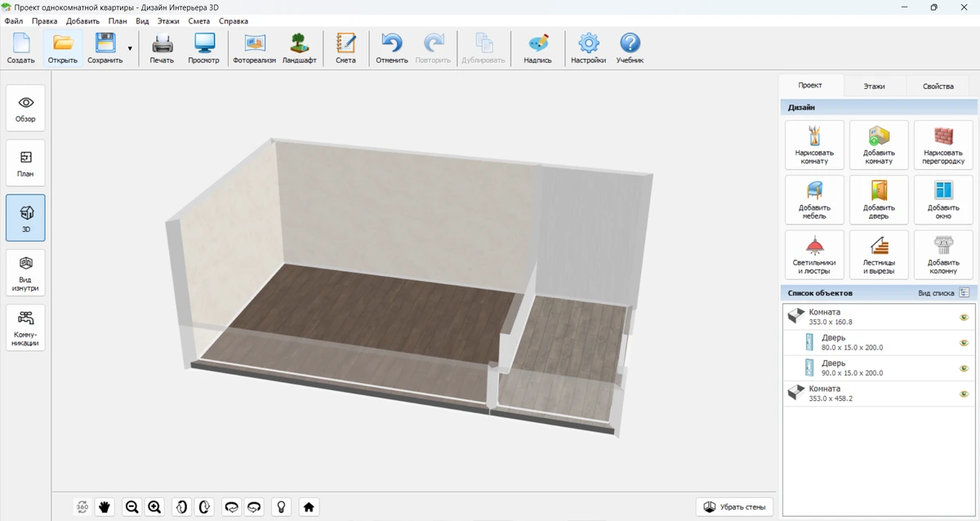This screenshot has height=521, width=980.
Task: Open the Ландшафт tool
Action: [299, 48]
